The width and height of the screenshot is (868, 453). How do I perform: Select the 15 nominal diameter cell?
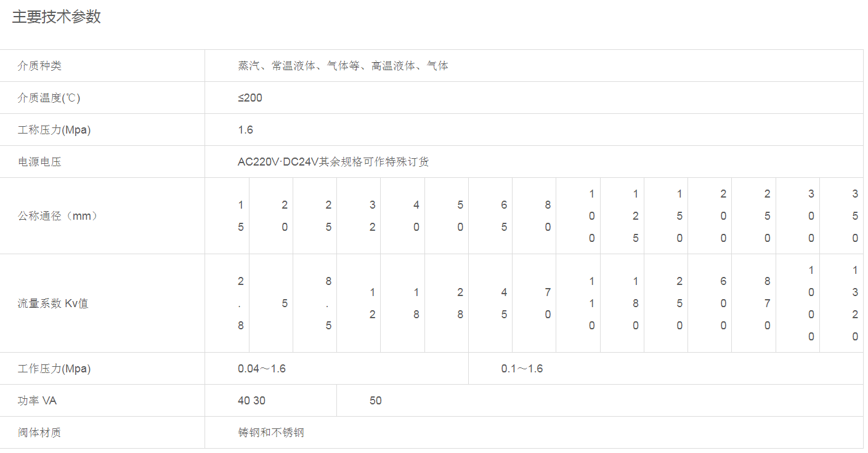(x=241, y=216)
